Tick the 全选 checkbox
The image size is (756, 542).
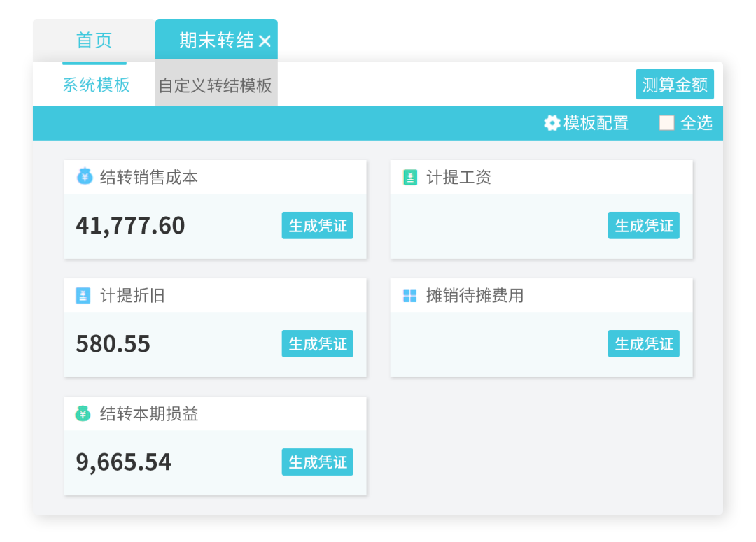(x=666, y=123)
